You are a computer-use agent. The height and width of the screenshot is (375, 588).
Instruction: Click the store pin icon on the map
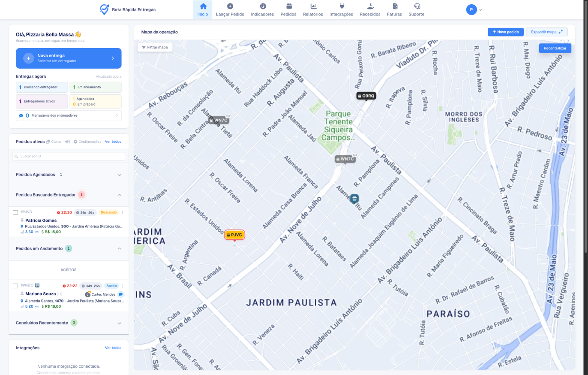pyautogui.click(x=354, y=199)
